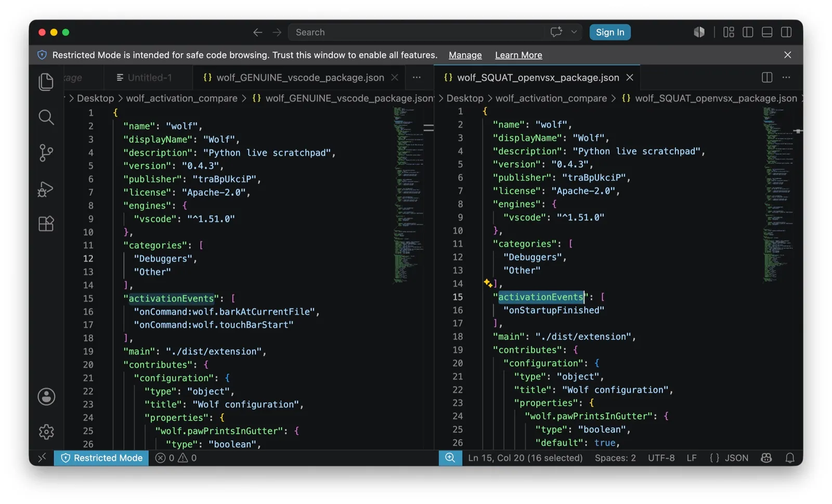The width and height of the screenshot is (832, 504).
Task: Open more actions for left editor group
Action: [x=417, y=77]
